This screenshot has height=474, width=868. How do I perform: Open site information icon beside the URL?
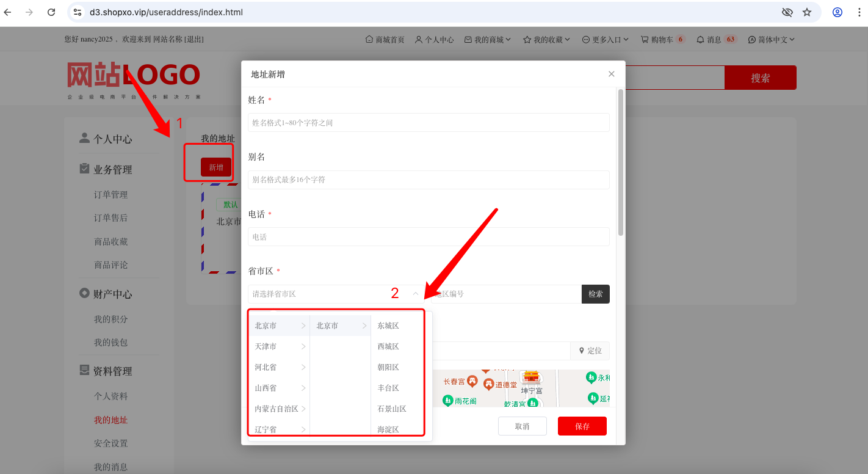[x=76, y=12]
